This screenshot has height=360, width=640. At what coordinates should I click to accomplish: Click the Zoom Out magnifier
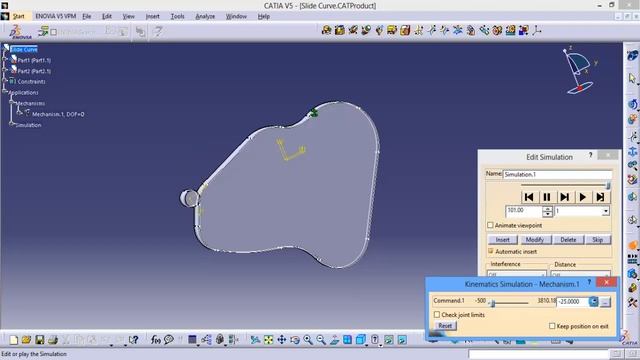click(x=321, y=340)
